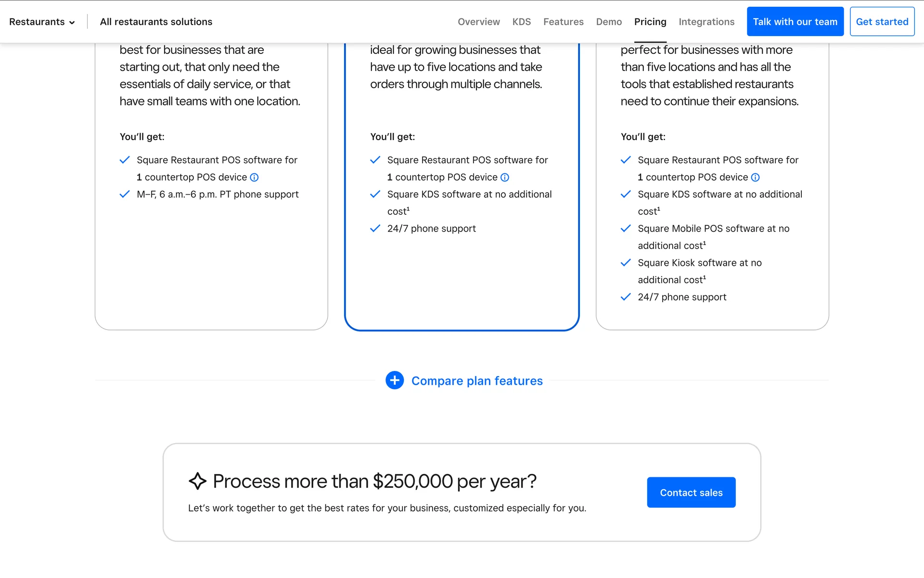
Task: Open All restaurants solutions link
Action: 156,22
